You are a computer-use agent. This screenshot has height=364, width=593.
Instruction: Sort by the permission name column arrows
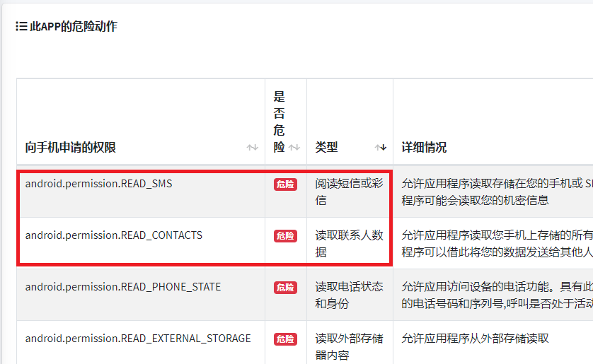point(252,147)
